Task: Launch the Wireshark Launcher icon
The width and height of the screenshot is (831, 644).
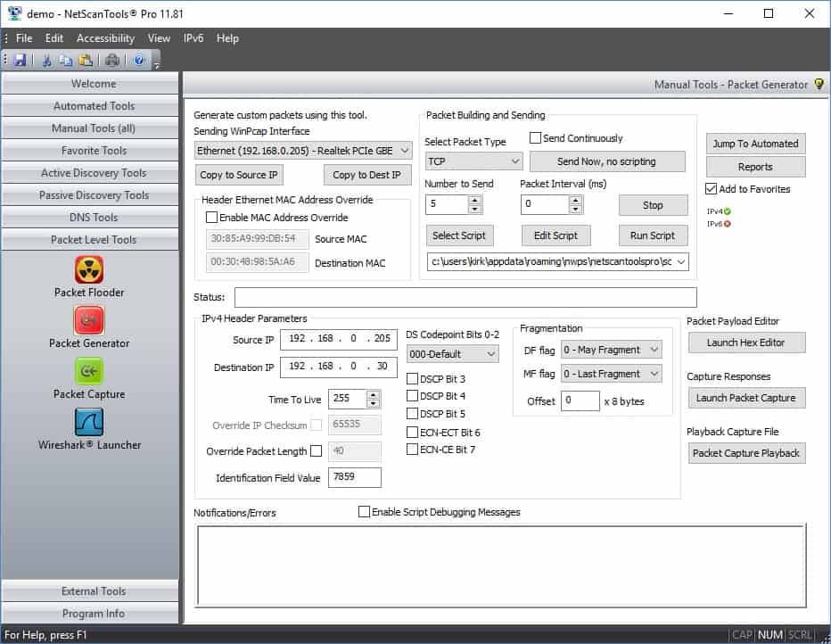Action: tap(89, 422)
